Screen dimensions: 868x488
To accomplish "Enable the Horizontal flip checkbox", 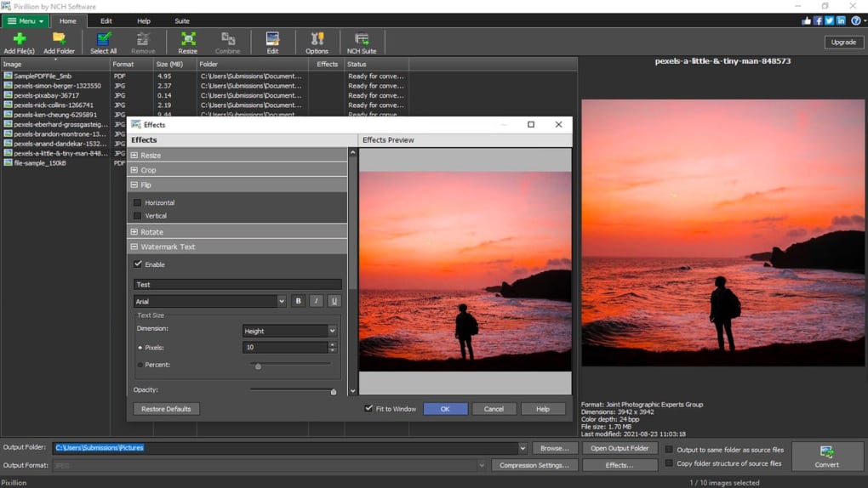I will click(138, 203).
